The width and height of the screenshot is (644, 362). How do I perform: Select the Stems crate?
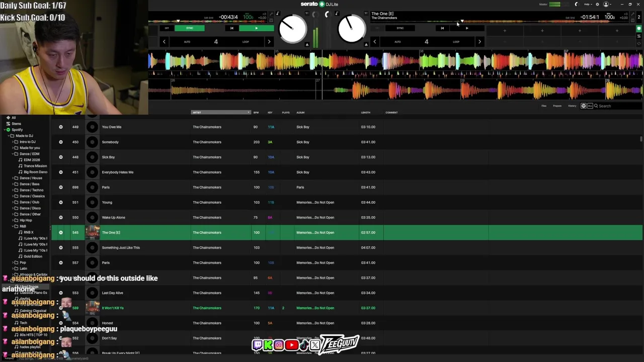(17, 124)
